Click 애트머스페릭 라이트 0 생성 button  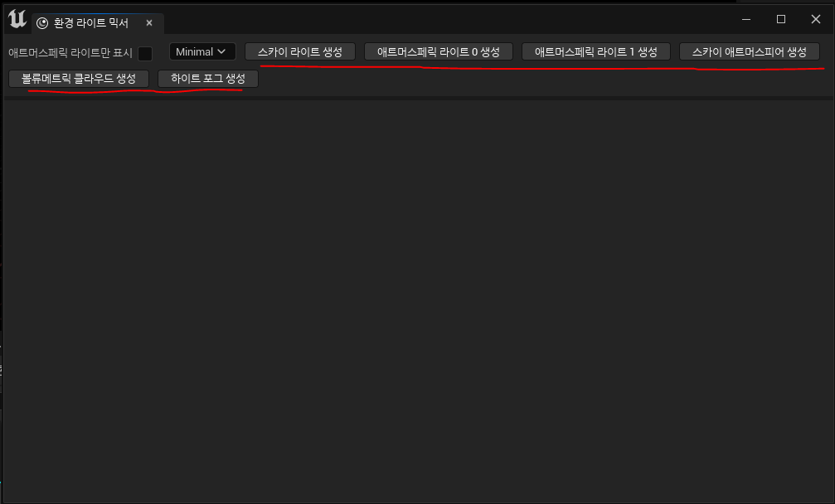pos(439,51)
